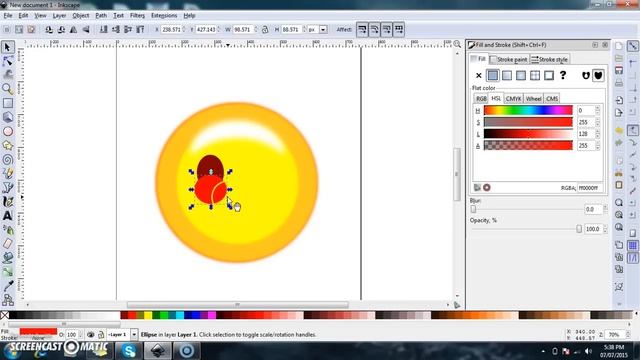Toggle scale stroke width affect button
Viewport: 640px width, 360px height.
tap(362, 29)
